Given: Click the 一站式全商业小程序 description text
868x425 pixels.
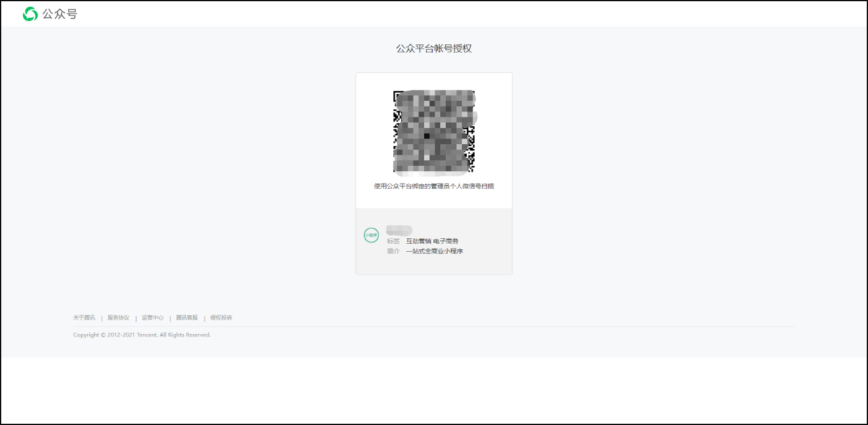Looking at the screenshot, I should (x=435, y=251).
